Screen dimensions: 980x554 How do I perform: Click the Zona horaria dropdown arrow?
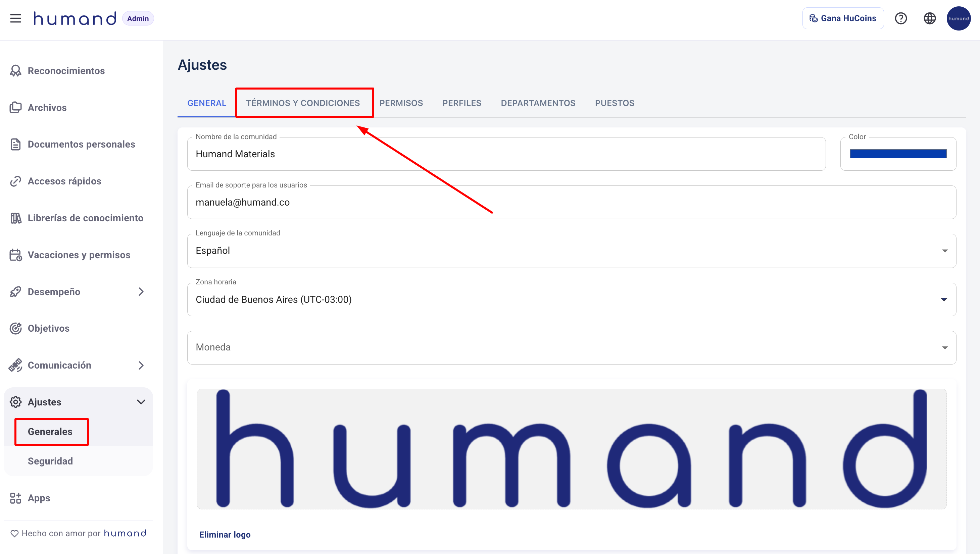(x=944, y=299)
